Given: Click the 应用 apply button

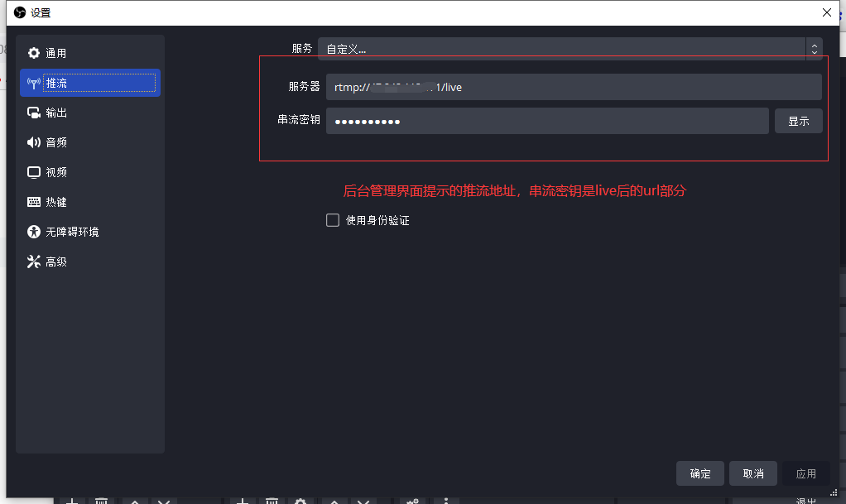Looking at the screenshot, I should (805, 473).
